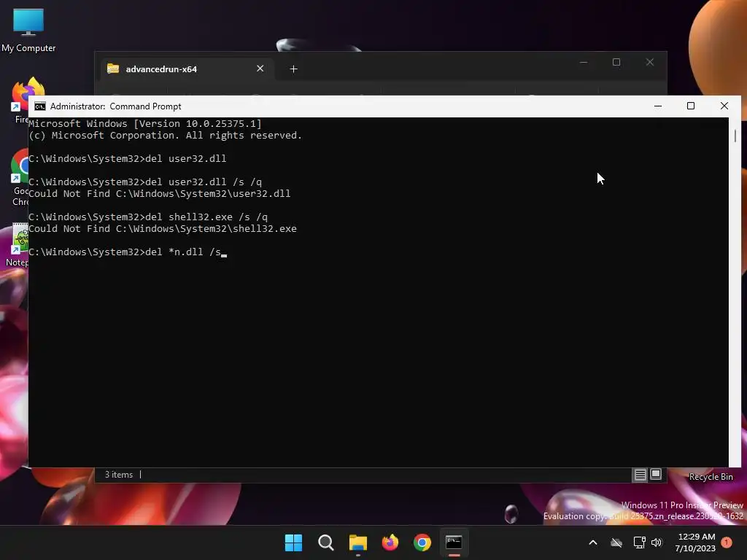Click 'Could Not Find C:\Windows\System32\user32.dll' line
The width and height of the screenshot is (747, 560).
(x=160, y=194)
